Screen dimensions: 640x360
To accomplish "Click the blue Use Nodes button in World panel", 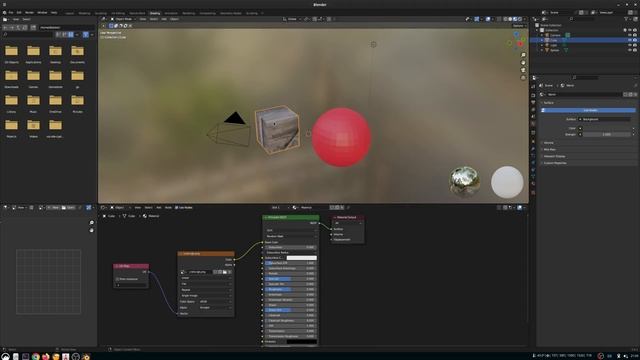I will point(588,110).
